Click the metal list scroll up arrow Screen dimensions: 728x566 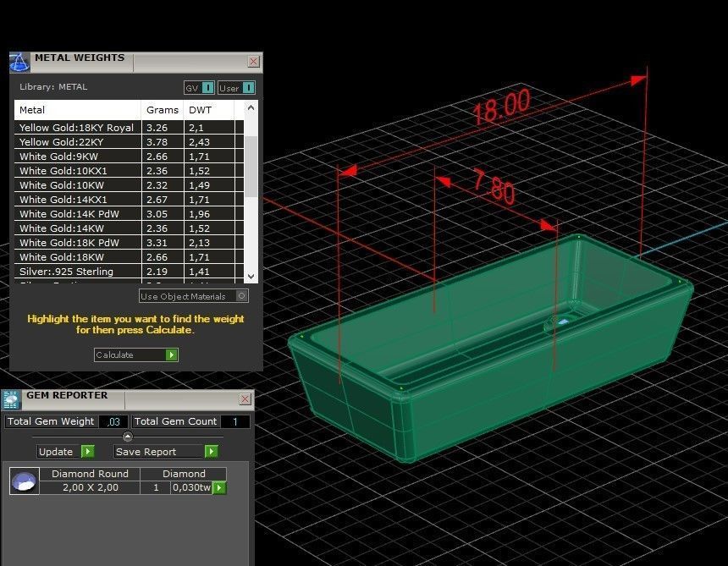[x=251, y=108]
